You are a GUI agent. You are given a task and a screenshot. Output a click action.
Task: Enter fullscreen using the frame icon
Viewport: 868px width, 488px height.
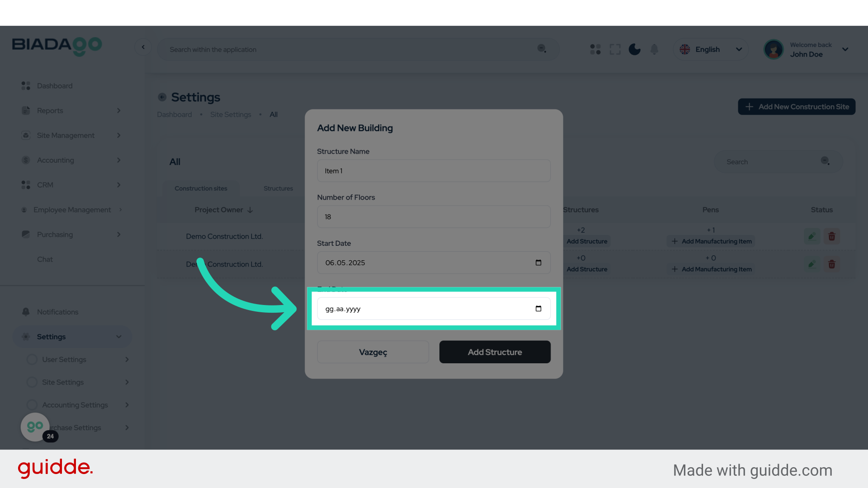tap(615, 49)
